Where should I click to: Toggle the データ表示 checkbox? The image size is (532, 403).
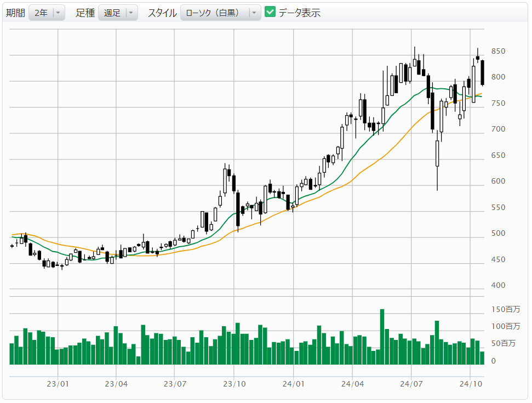click(270, 13)
